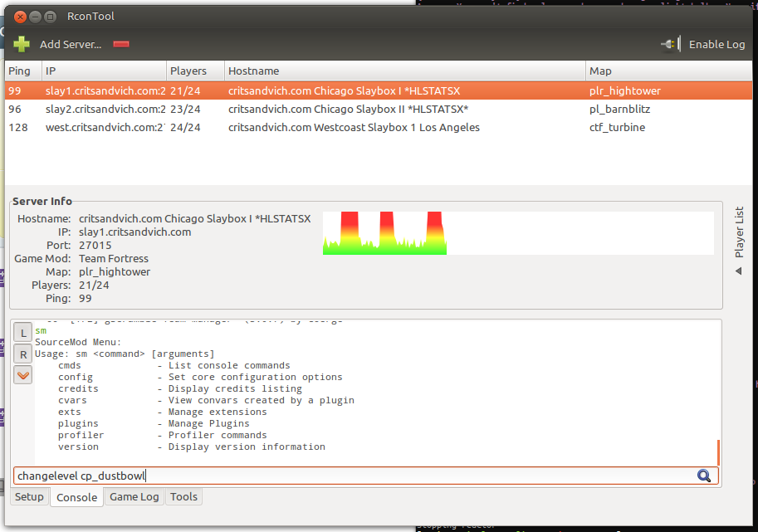
Task: Click the console output scrollbar
Action: coord(718,452)
